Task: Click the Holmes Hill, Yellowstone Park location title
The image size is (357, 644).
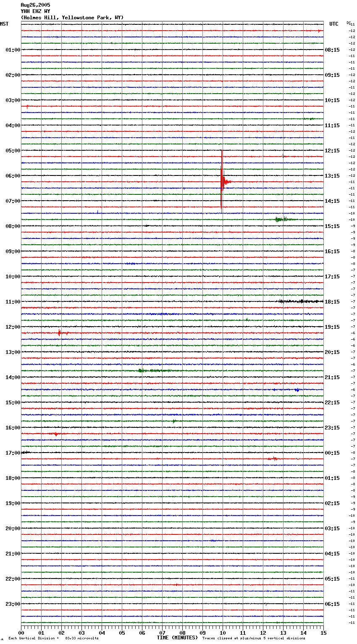Action: pos(72,18)
